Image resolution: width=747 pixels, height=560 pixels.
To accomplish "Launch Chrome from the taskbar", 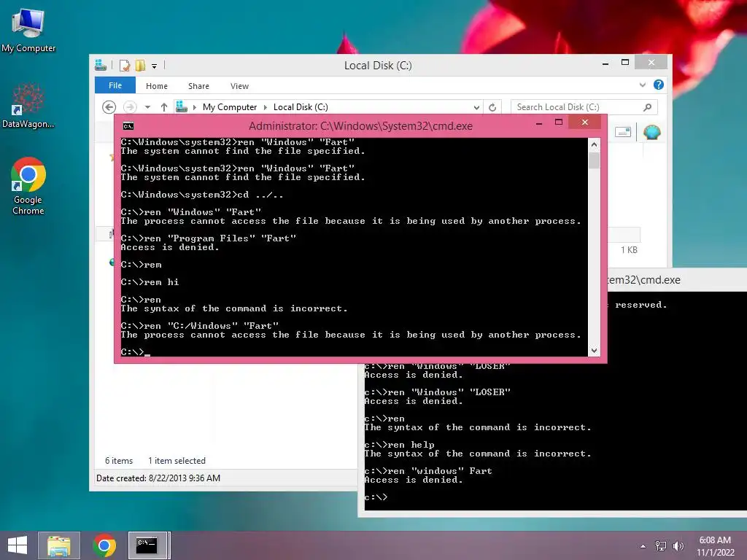I will click(x=104, y=545).
